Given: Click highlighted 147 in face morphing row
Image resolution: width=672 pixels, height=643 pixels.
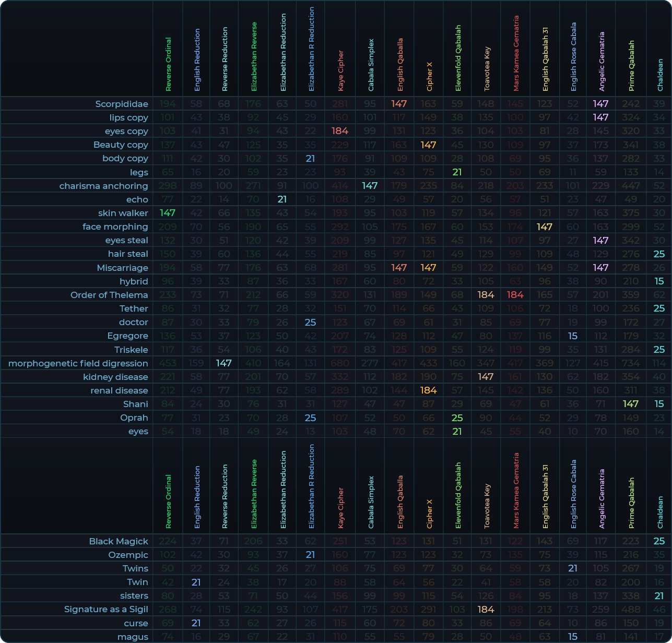Looking at the screenshot, I should pyautogui.click(x=545, y=227).
